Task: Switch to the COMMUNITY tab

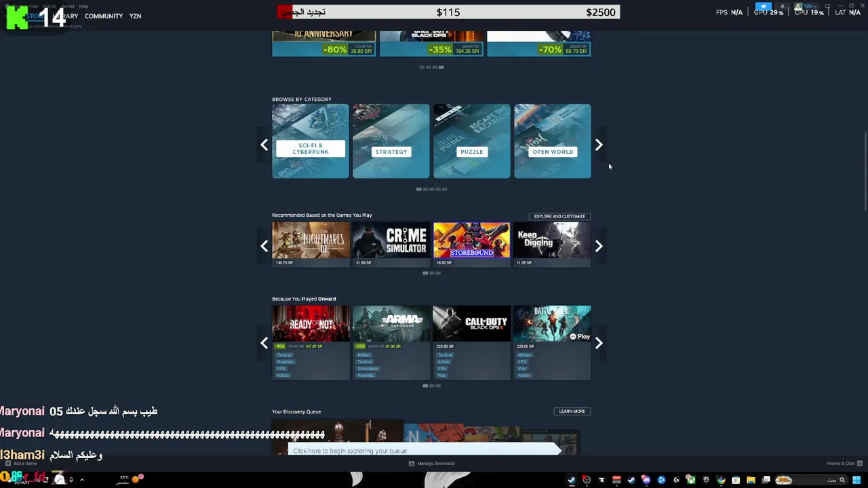Action: 104,16
